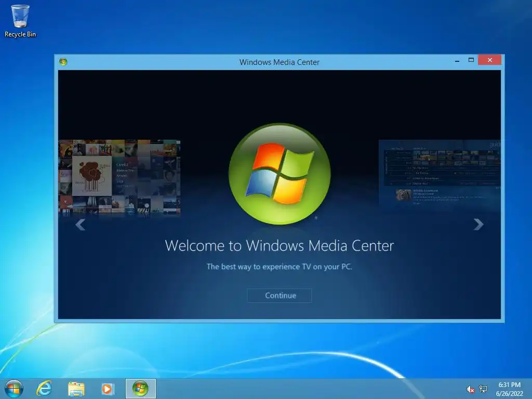Launch Internet Explorer from the taskbar

tap(44, 389)
